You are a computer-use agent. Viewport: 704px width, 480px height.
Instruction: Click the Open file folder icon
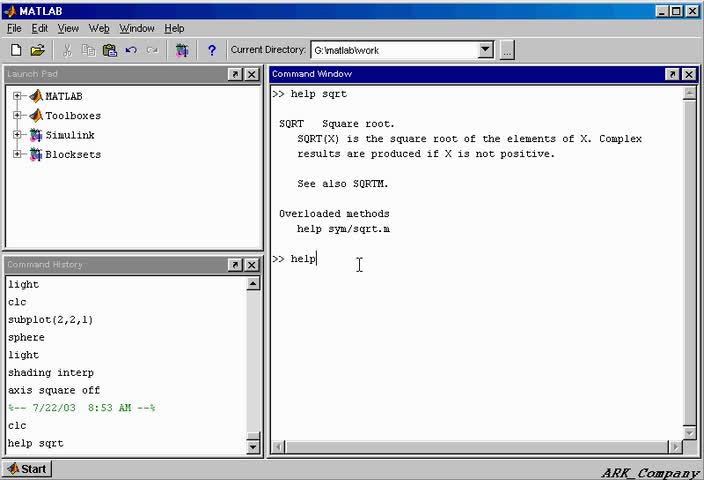38,50
